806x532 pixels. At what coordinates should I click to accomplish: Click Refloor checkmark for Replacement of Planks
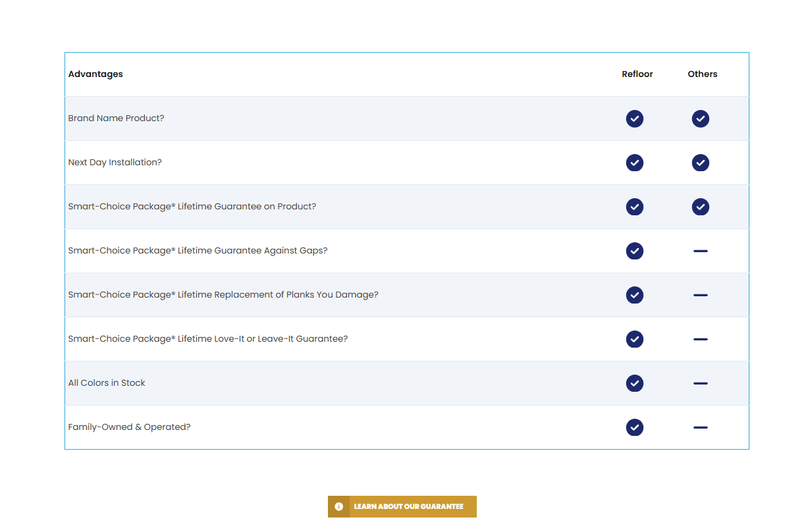tap(634, 295)
